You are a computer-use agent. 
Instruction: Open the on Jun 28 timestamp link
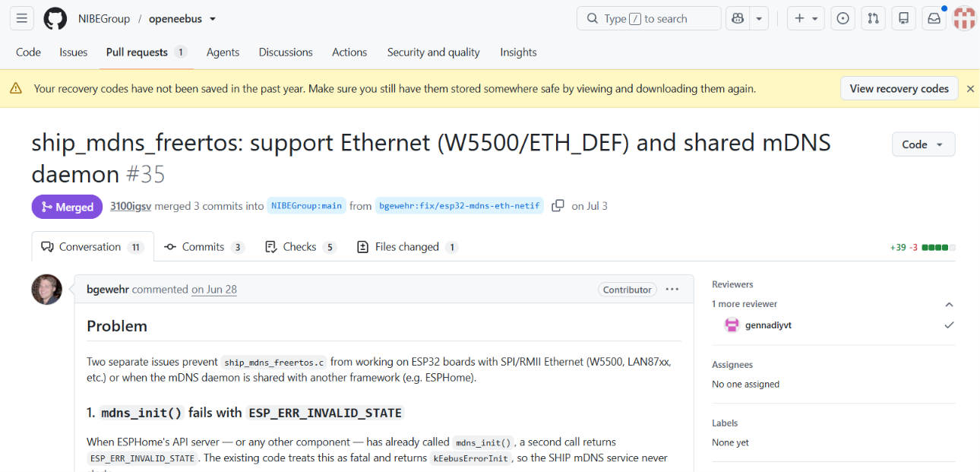tap(214, 290)
